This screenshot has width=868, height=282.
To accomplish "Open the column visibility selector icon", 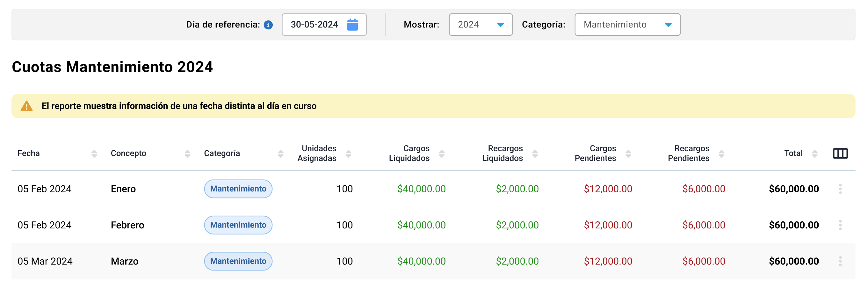I will tap(840, 153).
